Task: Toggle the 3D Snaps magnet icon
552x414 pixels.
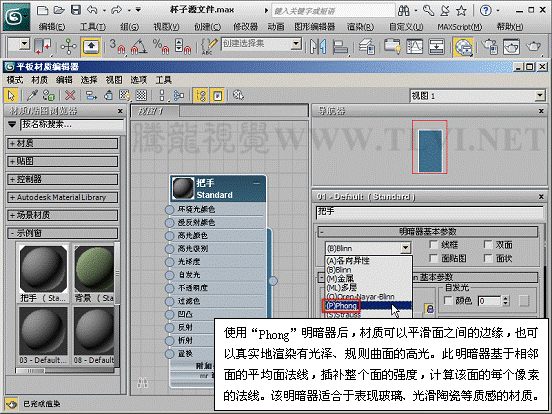Action: click(x=118, y=46)
